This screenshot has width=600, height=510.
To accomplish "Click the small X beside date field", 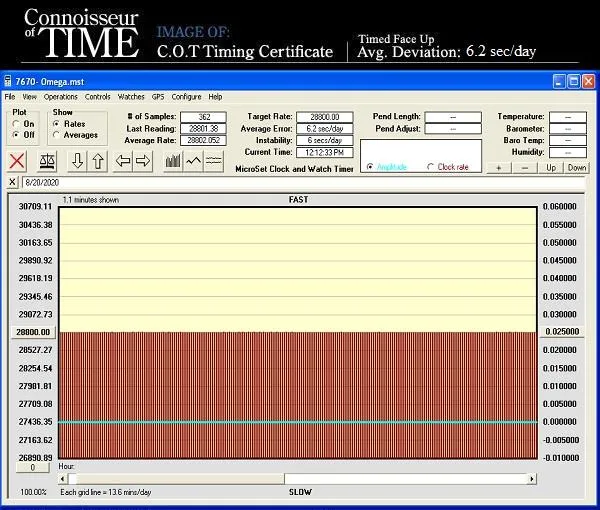I will pyautogui.click(x=12, y=182).
